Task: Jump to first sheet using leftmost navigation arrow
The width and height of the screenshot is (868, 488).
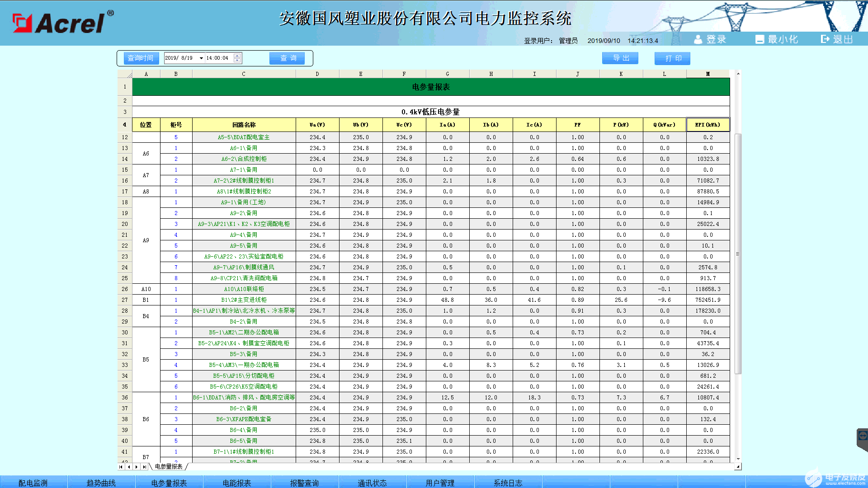Action: pos(120,467)
